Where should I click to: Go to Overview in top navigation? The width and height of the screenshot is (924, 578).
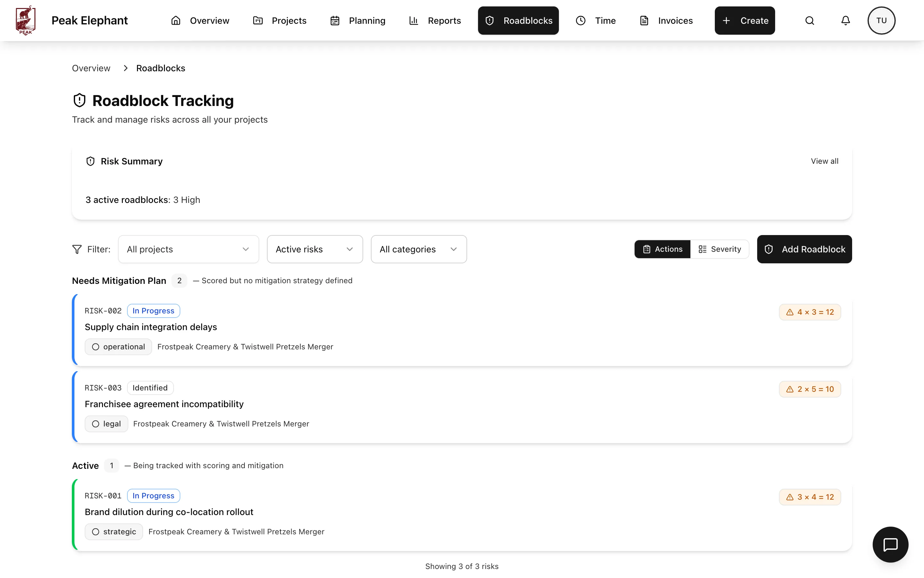coord(200,21)
